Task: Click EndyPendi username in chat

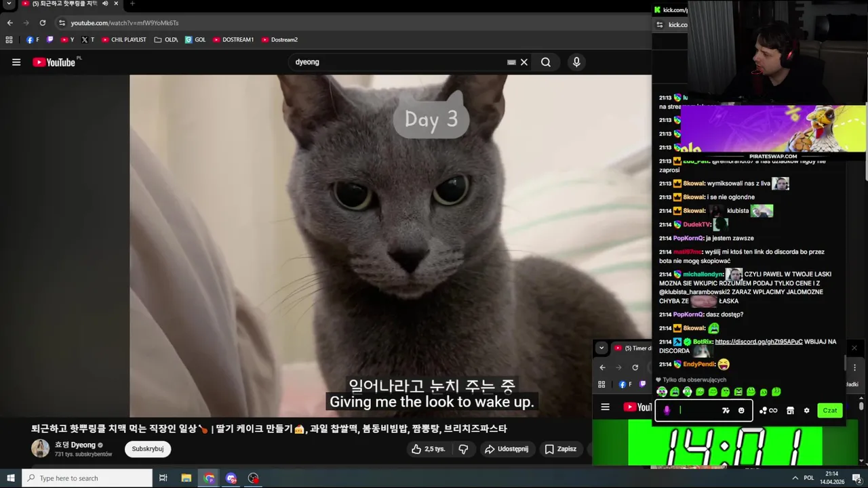Action: [x=699, y=365]
